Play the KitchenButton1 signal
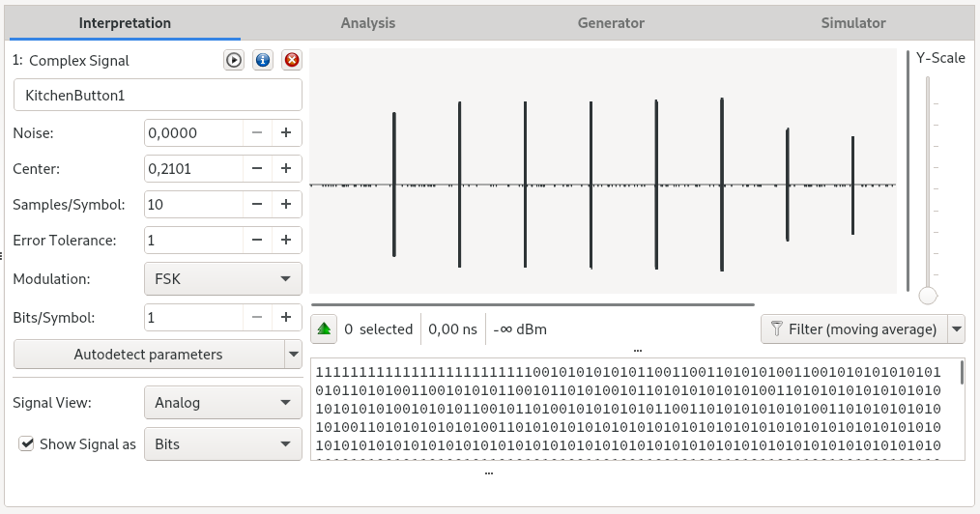 234,60
